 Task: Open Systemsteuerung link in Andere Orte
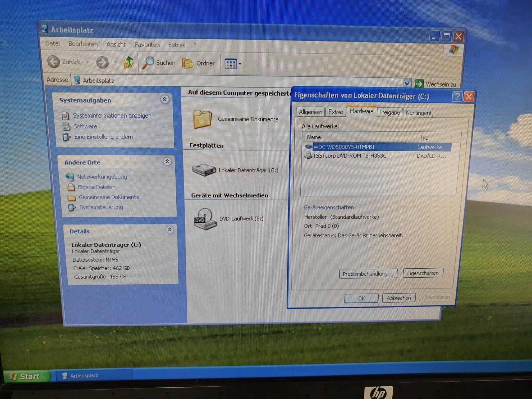tap(101, 207)
